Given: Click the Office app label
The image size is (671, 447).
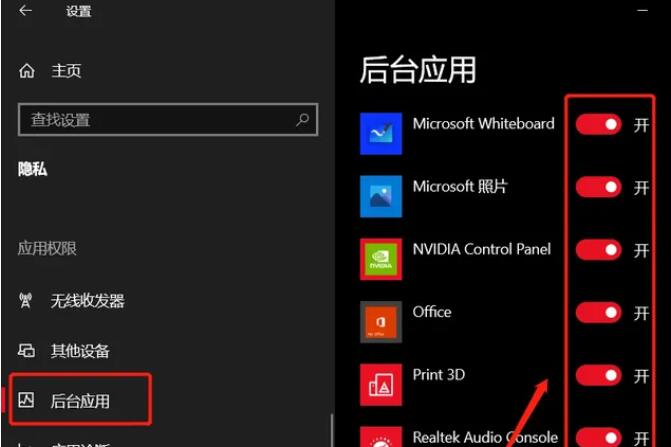Looking at the screenshot, I should coord(432,312).
